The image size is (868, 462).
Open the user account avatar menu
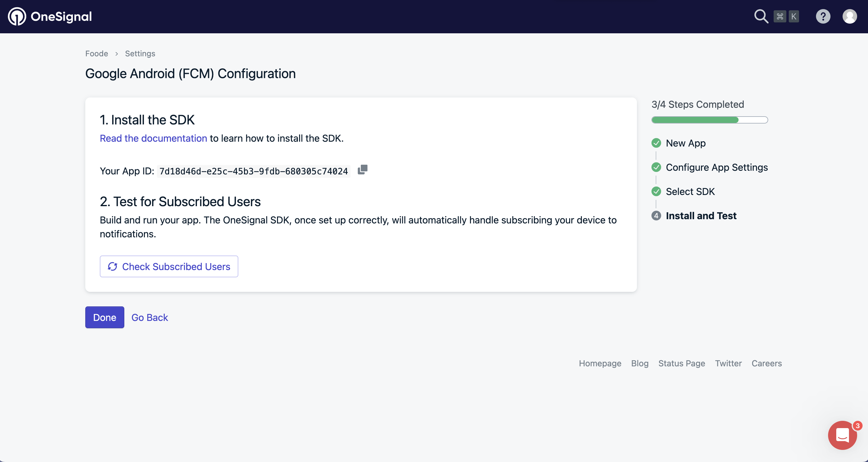(x=850, y=17)
